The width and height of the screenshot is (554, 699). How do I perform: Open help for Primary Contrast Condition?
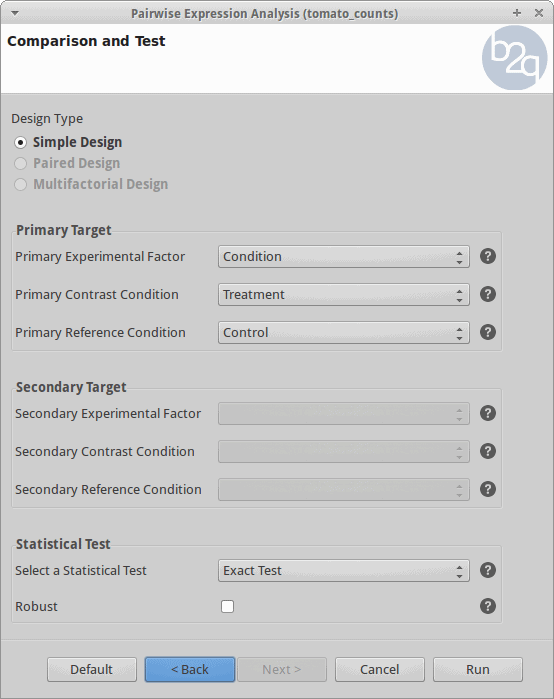(488, 294)
